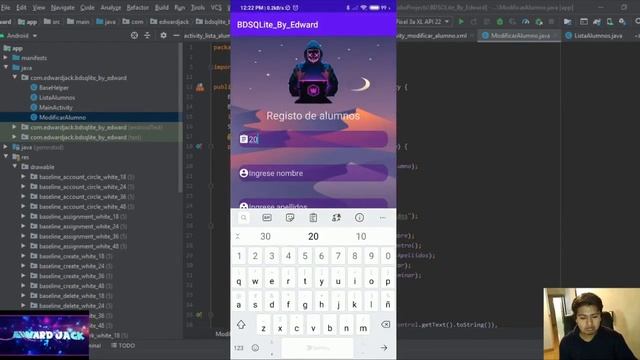This screenshot has height=360, width=640.
Task: Hide the project panel with minus icon
Action: click(176, 36)
